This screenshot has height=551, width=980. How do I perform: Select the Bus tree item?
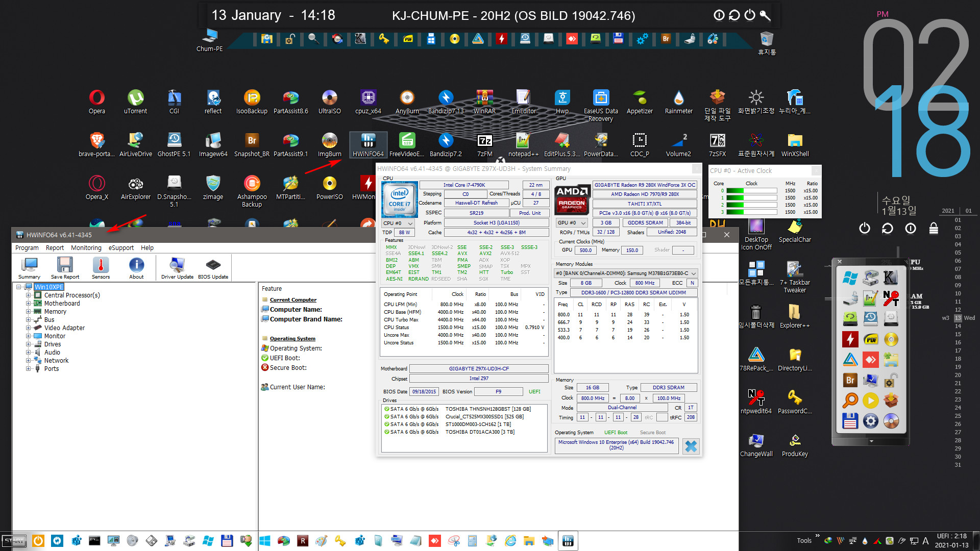(49, 320)
